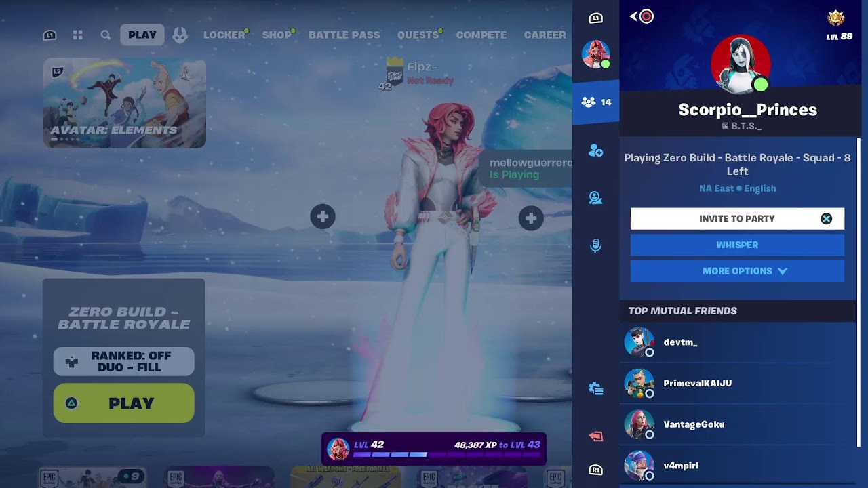Image resolution: width=868 pixels, height=488 pixels.
Task: Click INVITE TO PARTY
Action: [737, 219]
